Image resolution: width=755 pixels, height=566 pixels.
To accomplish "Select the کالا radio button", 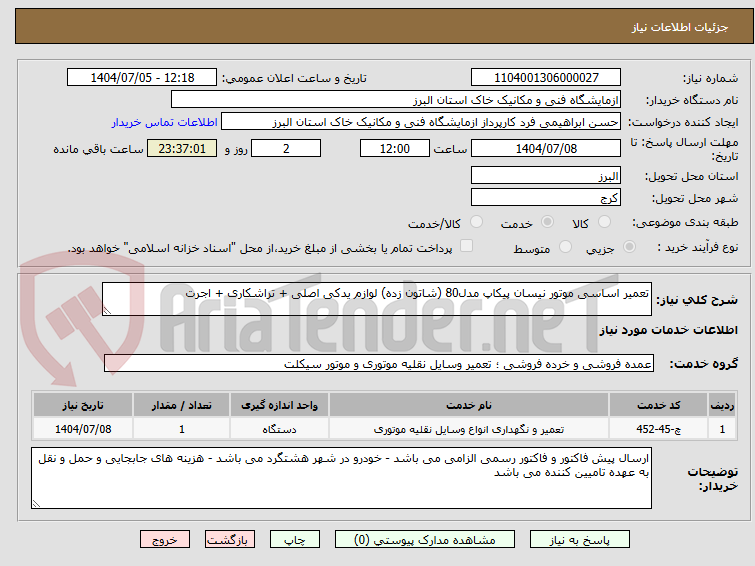I will 604,222.
